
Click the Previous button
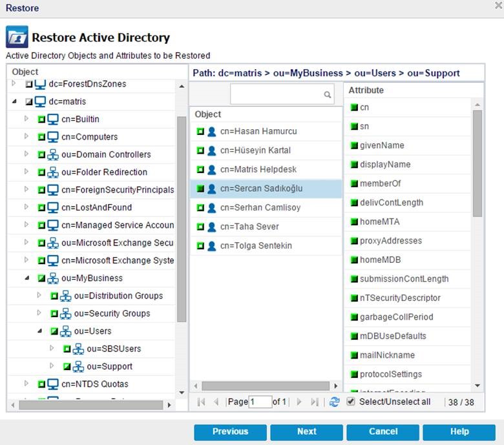[x=230, y=432]
